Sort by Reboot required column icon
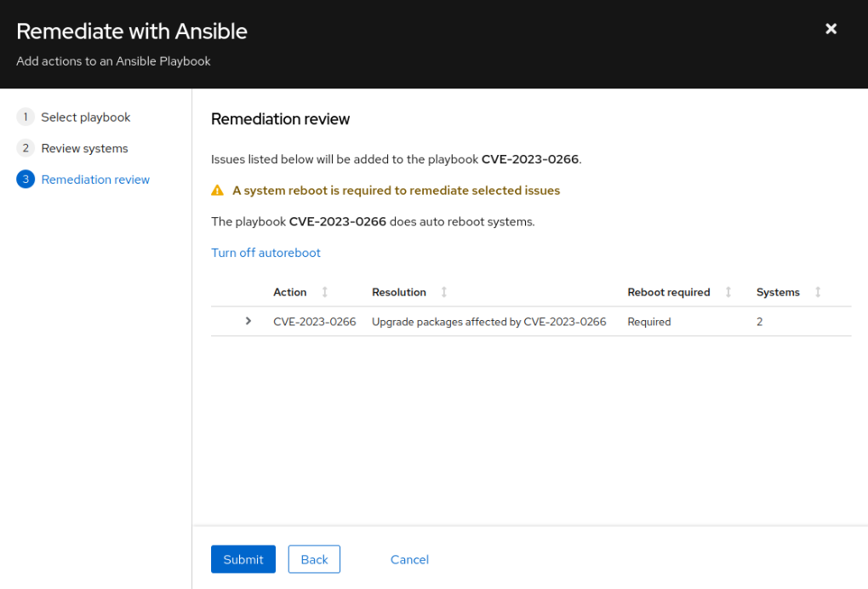 pos(728,292)
